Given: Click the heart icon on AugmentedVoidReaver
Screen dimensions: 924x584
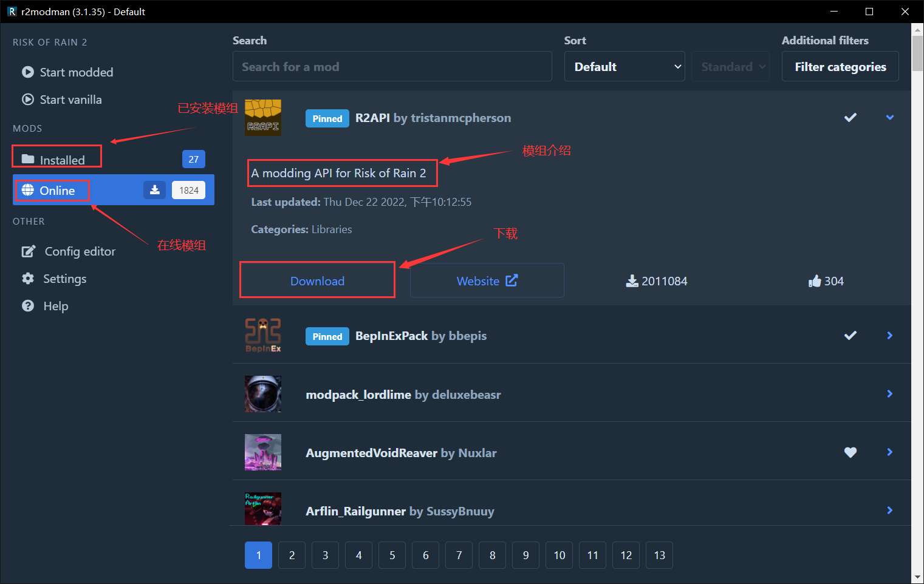Looking at the screenshot, I should (850, 452).
